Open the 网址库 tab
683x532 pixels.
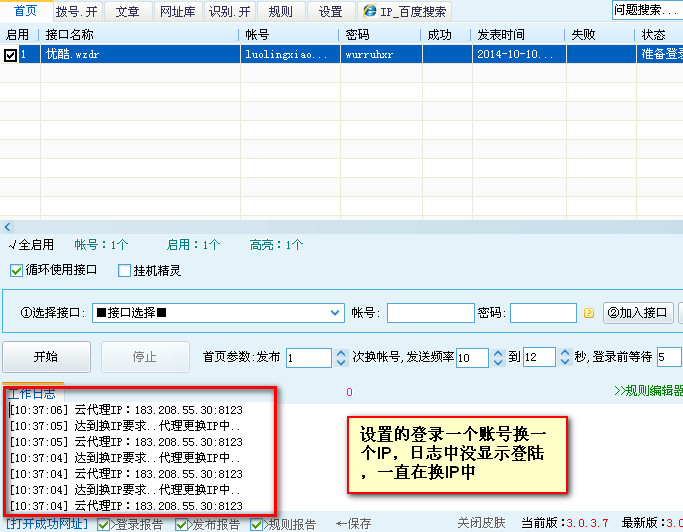[177, 12]
